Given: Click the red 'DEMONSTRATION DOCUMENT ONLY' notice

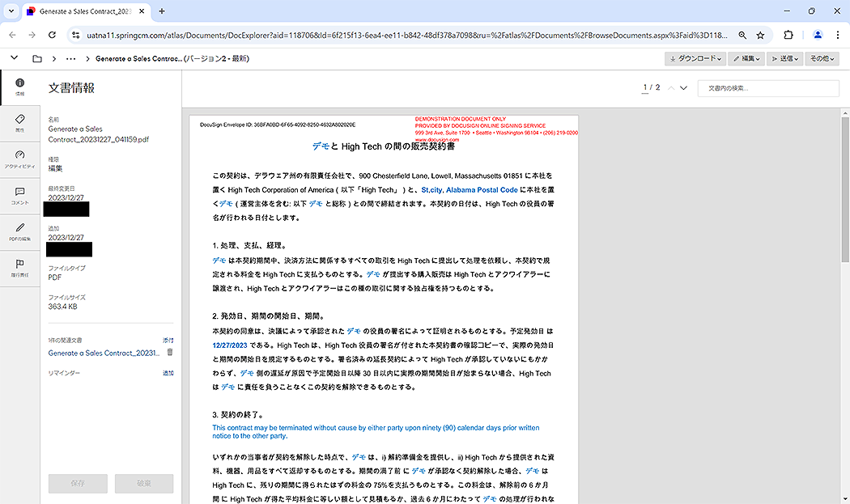Looking at the screenshot, I should point(461,119).
